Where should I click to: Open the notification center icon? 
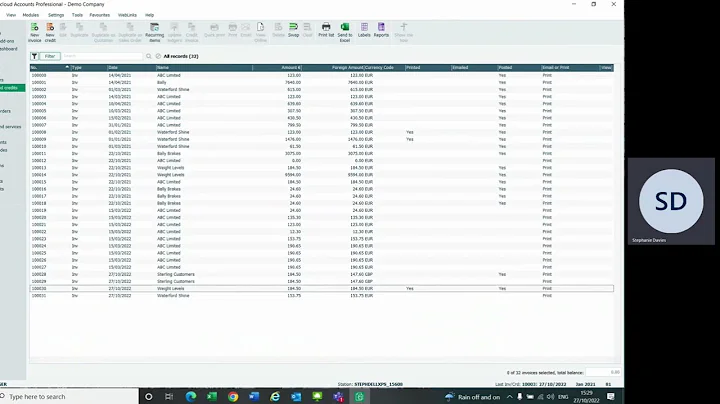click(x=611, y=397)
